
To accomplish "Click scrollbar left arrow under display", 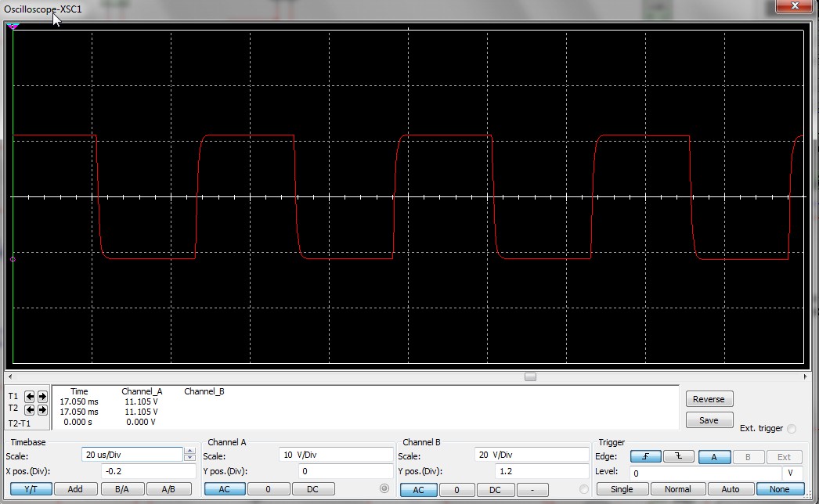I will pos(10,376).
